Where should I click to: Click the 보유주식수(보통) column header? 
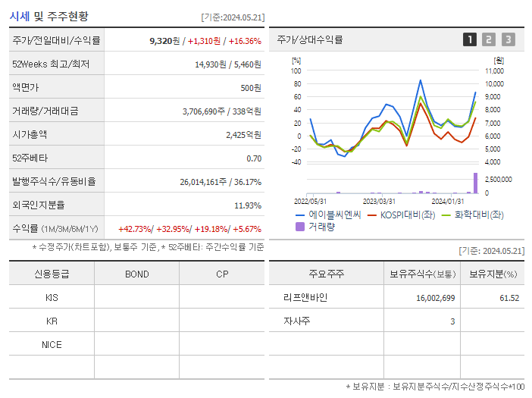click(x=422, y=274)
